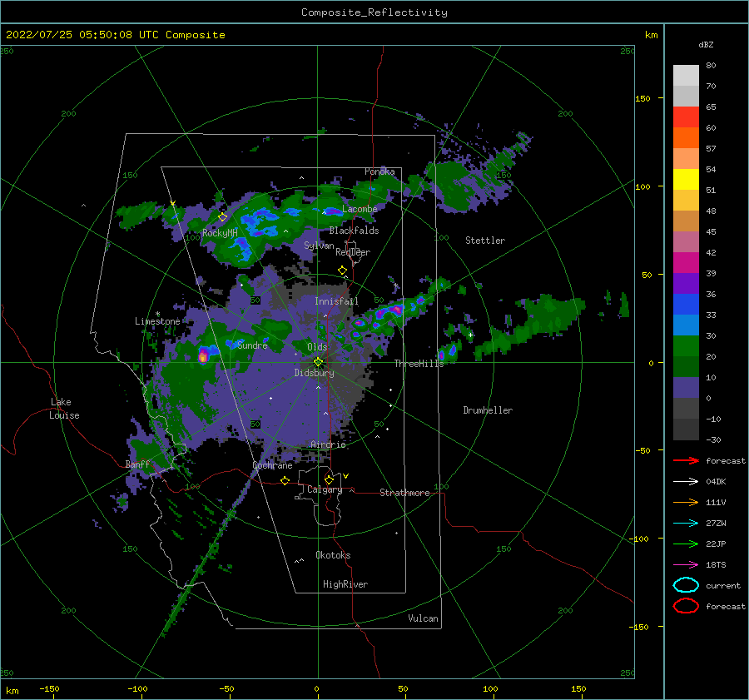
Task: Click the Drumheller map label
Action: [488, 410]
